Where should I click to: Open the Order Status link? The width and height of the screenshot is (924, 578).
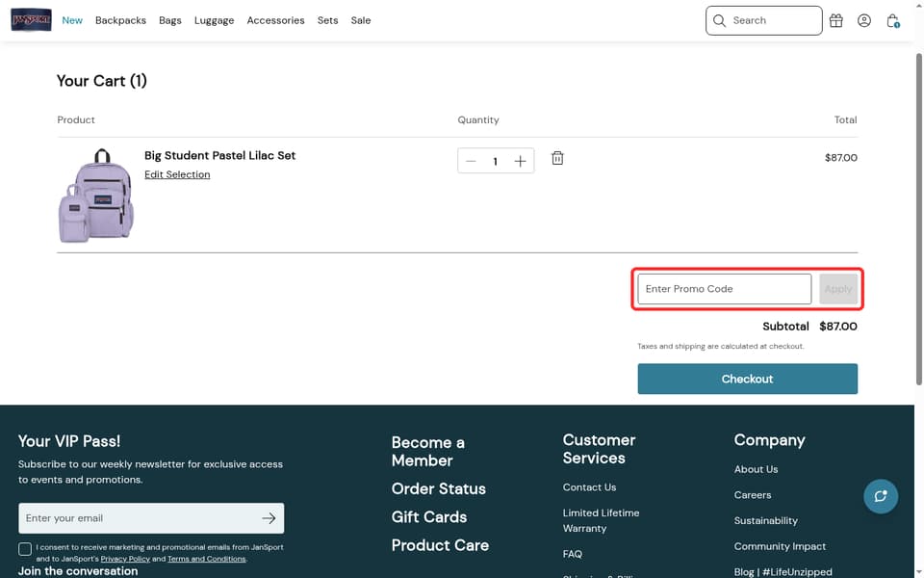click(x=439, y=488)
